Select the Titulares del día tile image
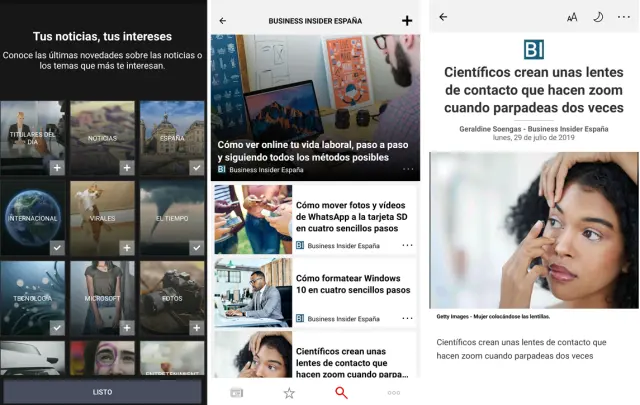The height and width of the screenshot is (405, 640). 33,138
